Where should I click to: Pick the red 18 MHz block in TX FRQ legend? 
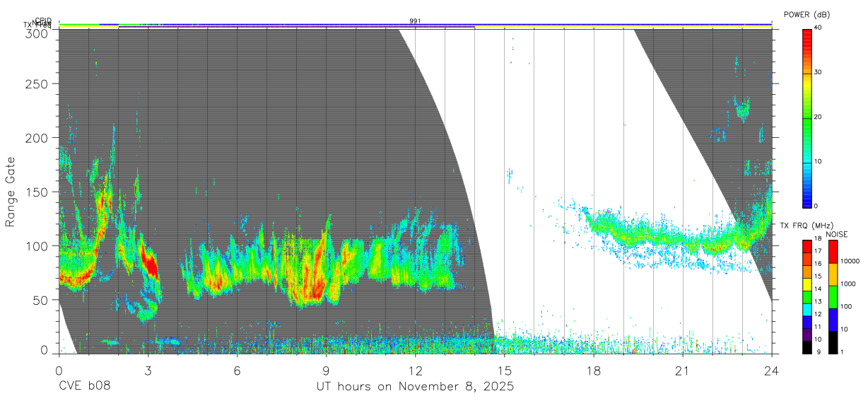(x=807, y=245)
